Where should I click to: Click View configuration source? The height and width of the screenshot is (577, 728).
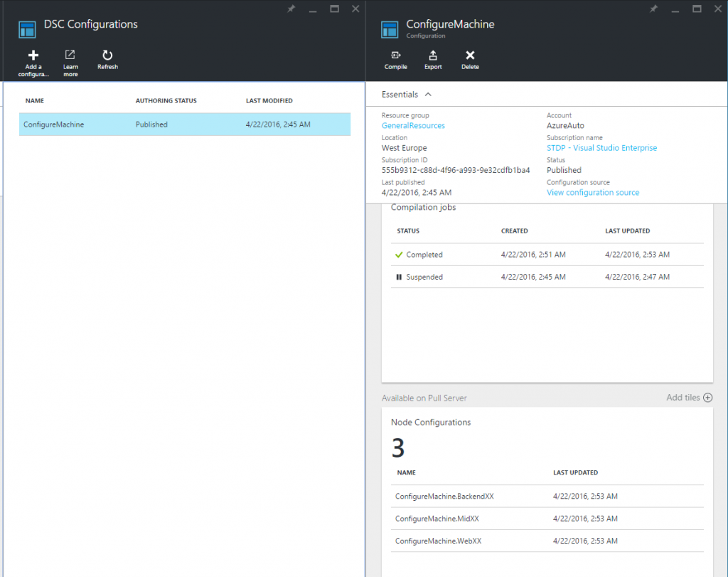click(593, 192)
